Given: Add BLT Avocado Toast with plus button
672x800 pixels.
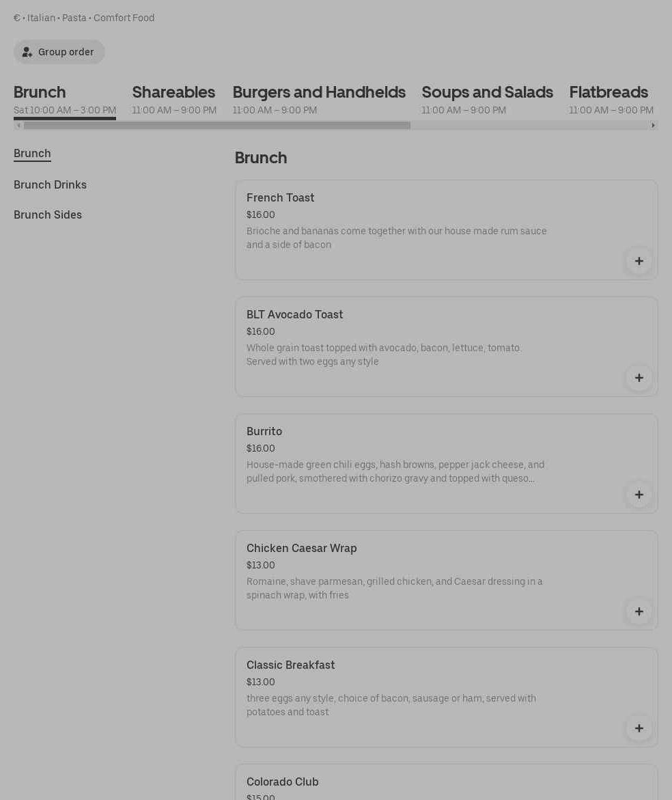Looking at the screenshot, I should tap(639, 378).
